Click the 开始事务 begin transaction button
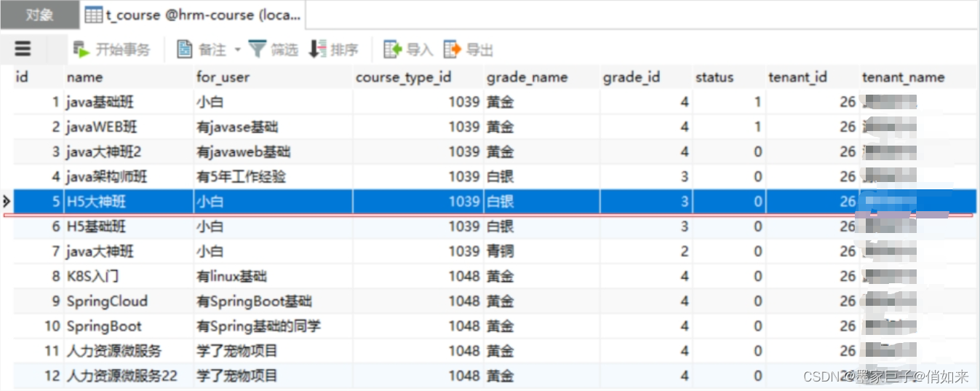This screenshot has height=391, width=980. click(112, 50)
